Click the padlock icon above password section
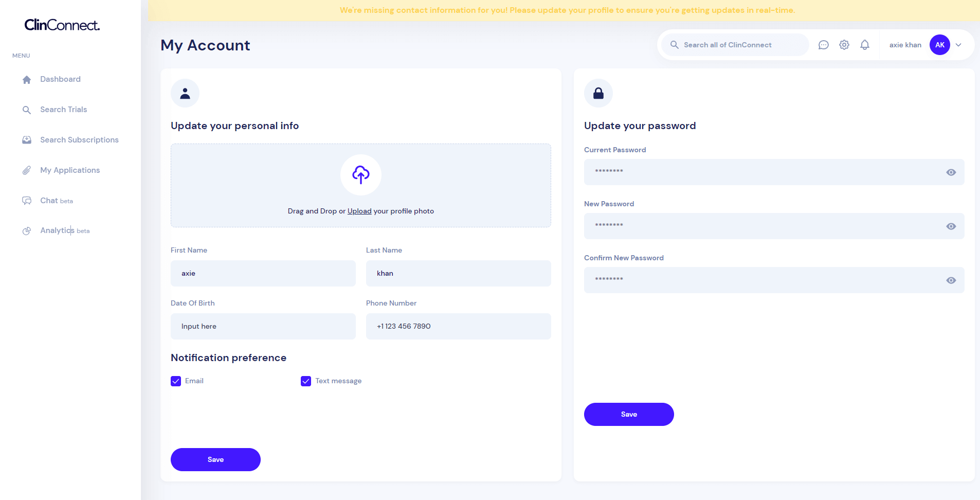 598,93
